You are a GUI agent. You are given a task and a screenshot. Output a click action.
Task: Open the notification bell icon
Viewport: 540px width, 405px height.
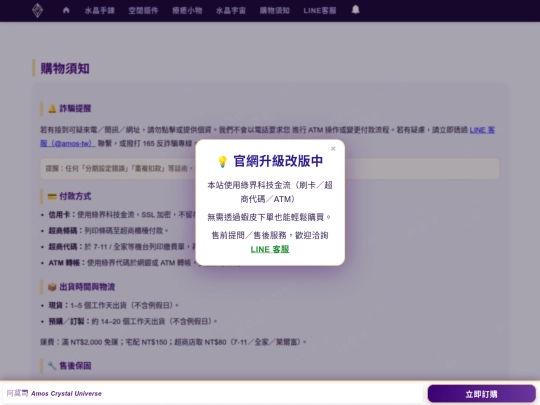(x=356, y=10)
